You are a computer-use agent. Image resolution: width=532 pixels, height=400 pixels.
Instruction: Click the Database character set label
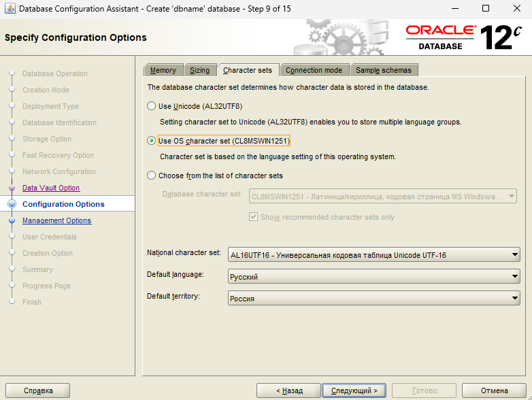[x=202, y=194]
